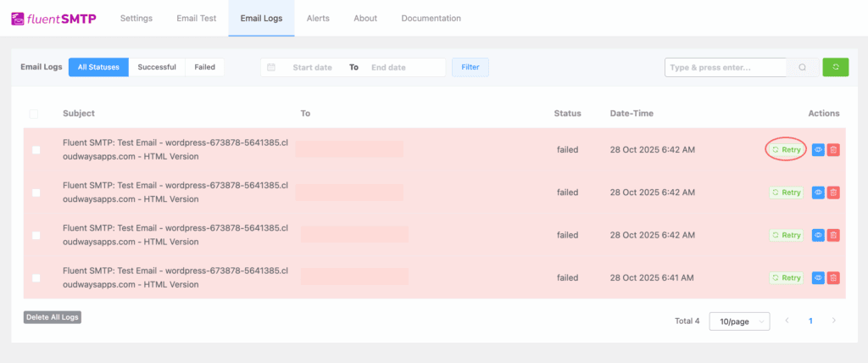Retry the email logged at 6:41 AM

click(786, 277)
